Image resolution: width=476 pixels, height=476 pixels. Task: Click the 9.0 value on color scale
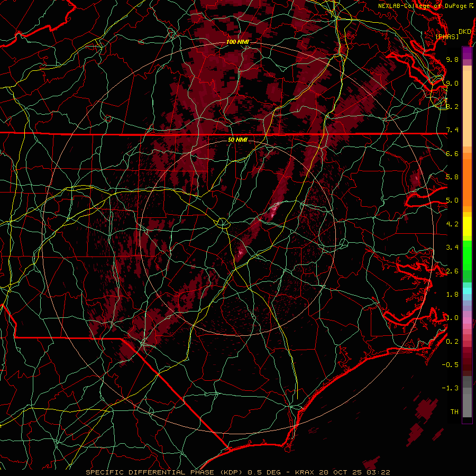[452, 83]
